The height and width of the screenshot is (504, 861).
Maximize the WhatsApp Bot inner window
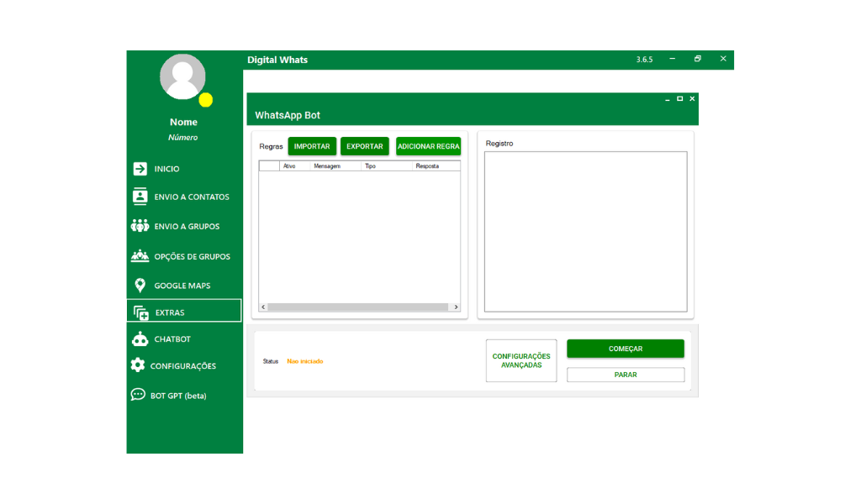pos(679,99)
